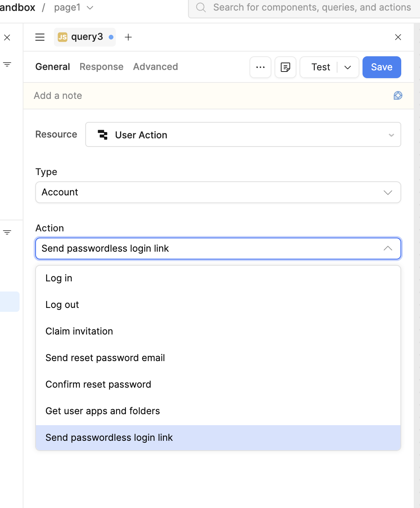Choose Log out from Action list

[218, 305]
